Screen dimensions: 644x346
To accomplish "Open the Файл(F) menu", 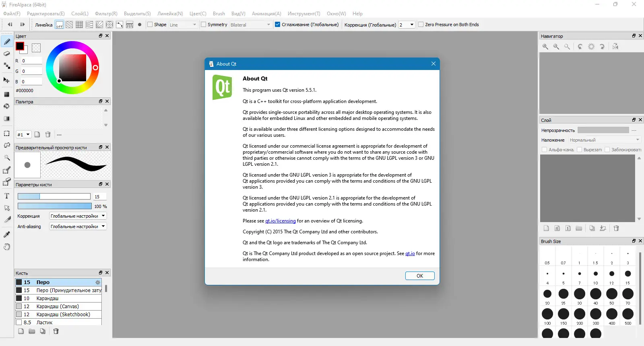I will (x=12, y=14).
